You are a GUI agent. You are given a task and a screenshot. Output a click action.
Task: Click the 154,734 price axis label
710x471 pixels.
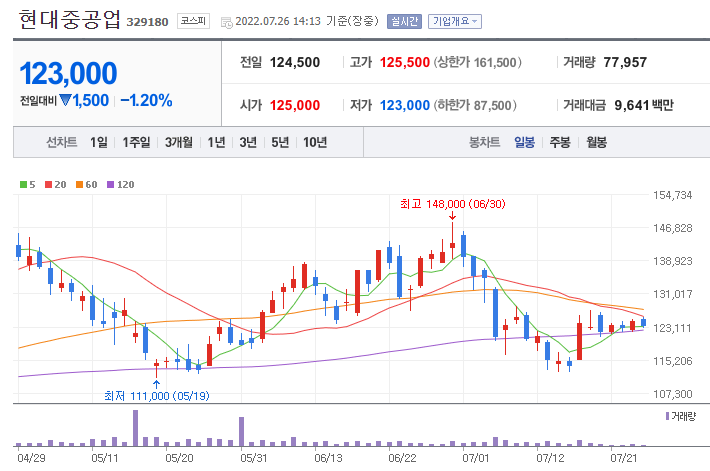672,195
